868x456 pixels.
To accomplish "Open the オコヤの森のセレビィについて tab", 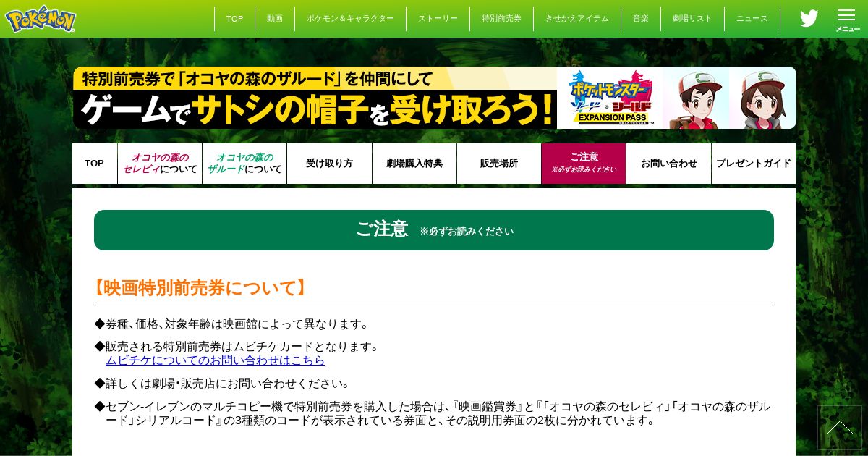I will point(160,164).
